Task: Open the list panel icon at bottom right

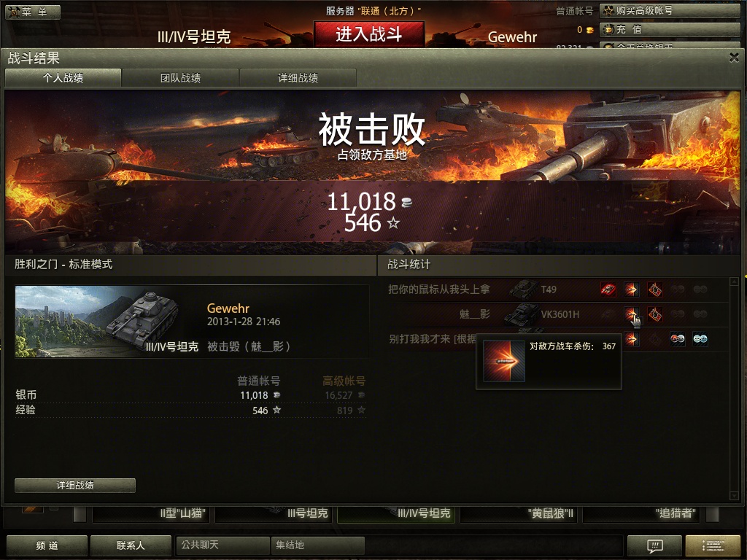Action: click(713, 545)
